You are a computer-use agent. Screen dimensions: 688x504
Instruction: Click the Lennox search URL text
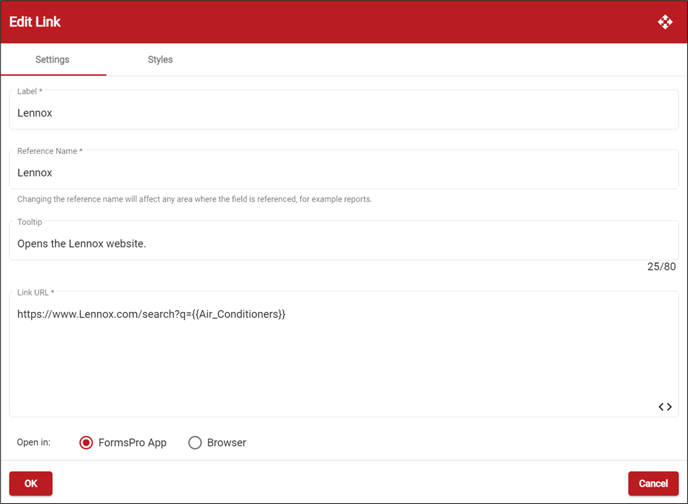point(151,314)
